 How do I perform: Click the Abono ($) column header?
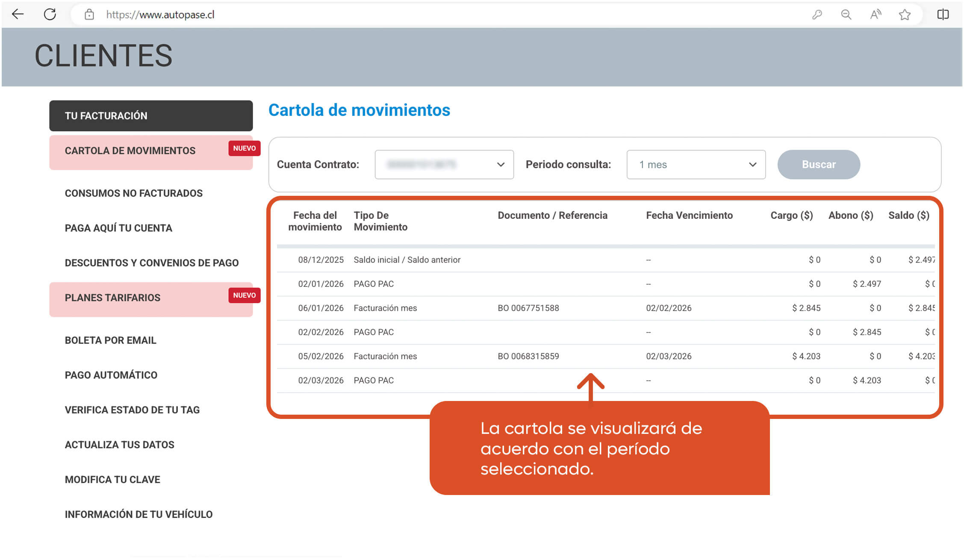pyautogui.click(x=851, y=215)
